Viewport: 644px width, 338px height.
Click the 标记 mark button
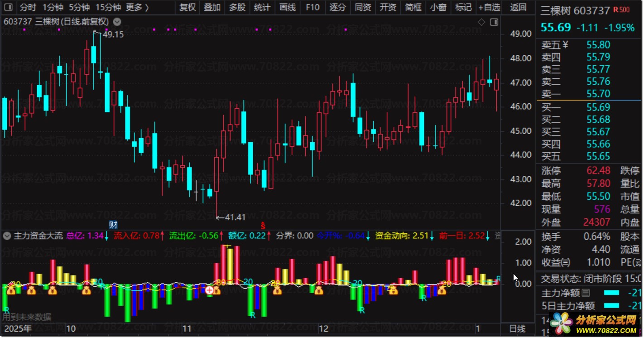tap(463, 7)
